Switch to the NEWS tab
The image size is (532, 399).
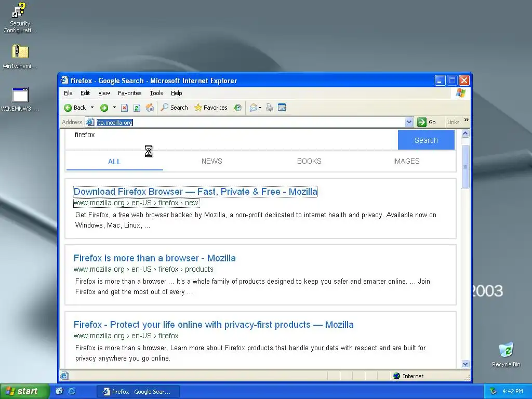coord(212,161)
